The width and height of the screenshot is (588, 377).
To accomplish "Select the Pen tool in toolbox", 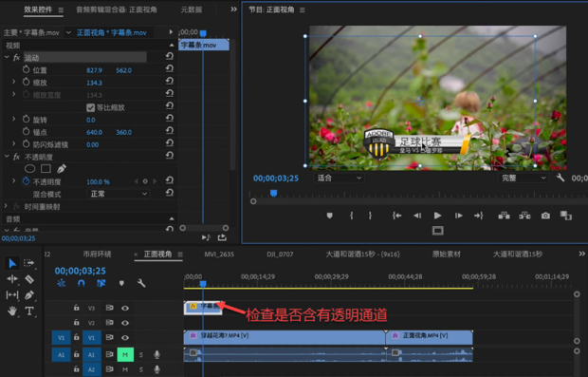I will point(28,295).
